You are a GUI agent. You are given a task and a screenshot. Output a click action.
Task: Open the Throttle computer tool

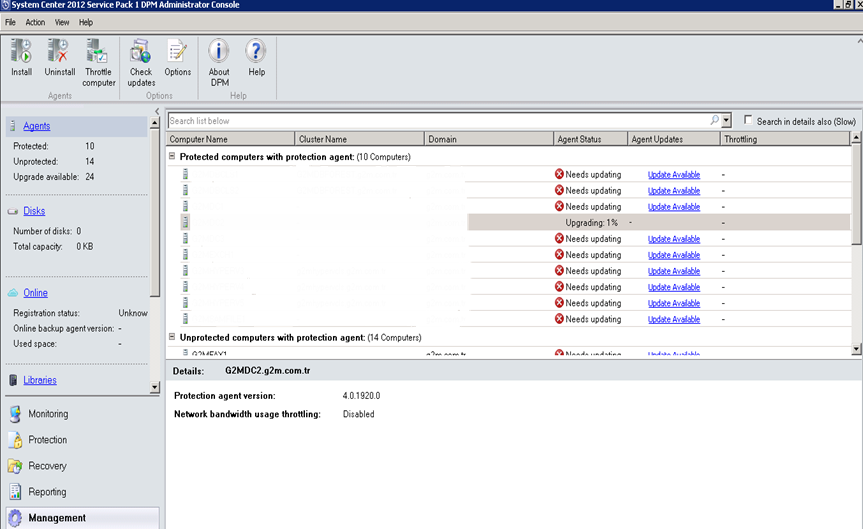[99, 62]
